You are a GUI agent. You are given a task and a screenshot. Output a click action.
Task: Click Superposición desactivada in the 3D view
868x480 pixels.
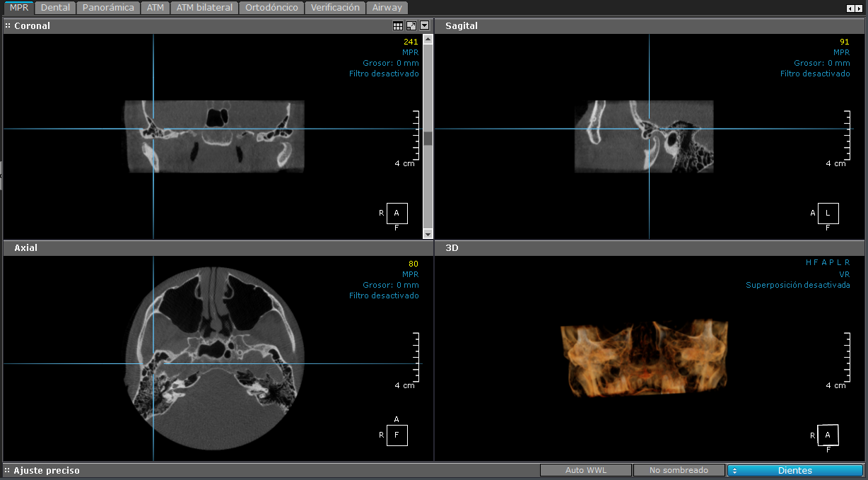[798, 286]
